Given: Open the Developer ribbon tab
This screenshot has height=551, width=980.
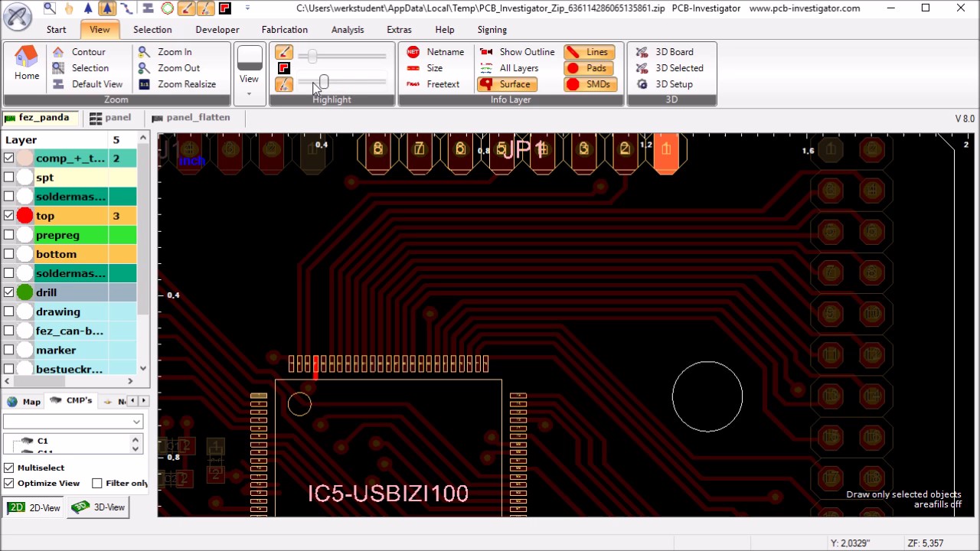Looking at the screenshot, I should [217, 30].
